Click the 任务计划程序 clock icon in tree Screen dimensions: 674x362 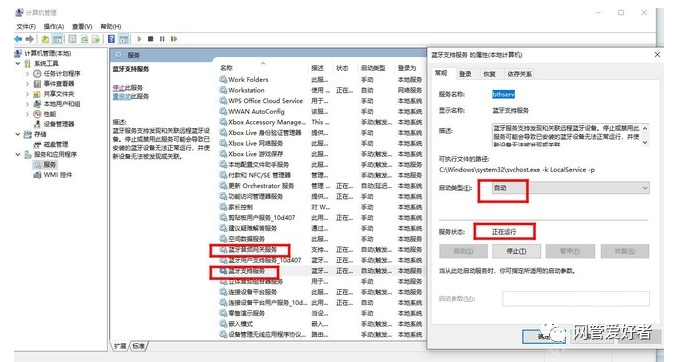pyautogui.click(x=37, y=74)
